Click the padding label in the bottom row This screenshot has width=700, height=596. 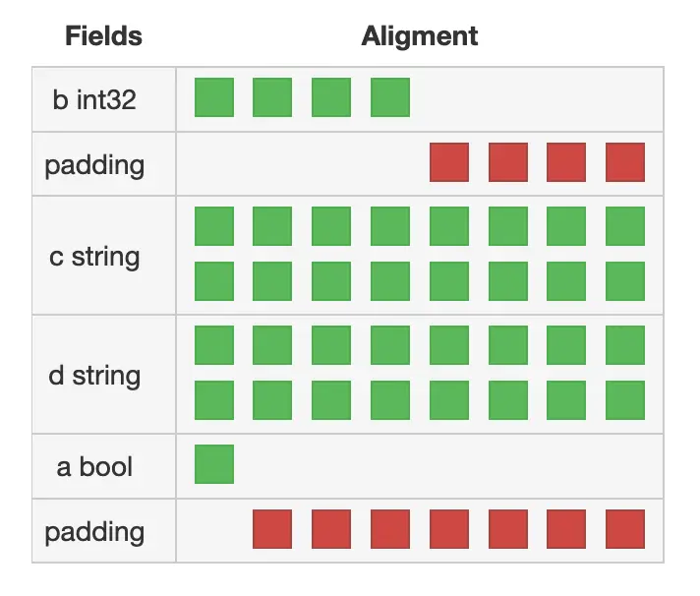click(x=94, y=532)
